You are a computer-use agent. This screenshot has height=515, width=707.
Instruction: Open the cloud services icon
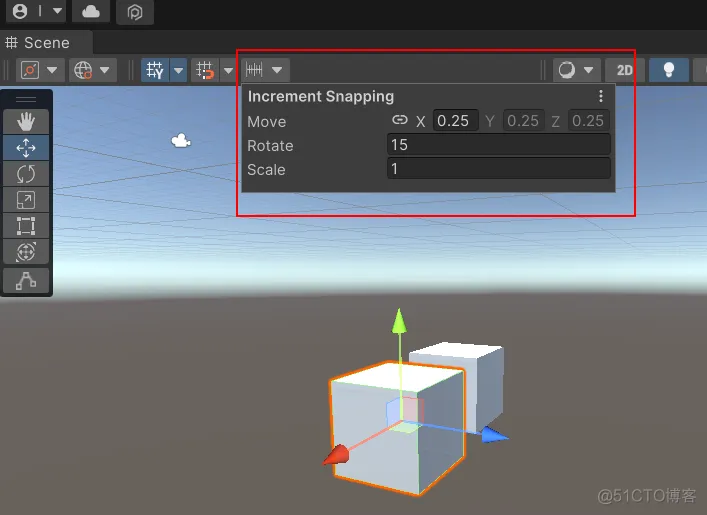click(91, 11)
